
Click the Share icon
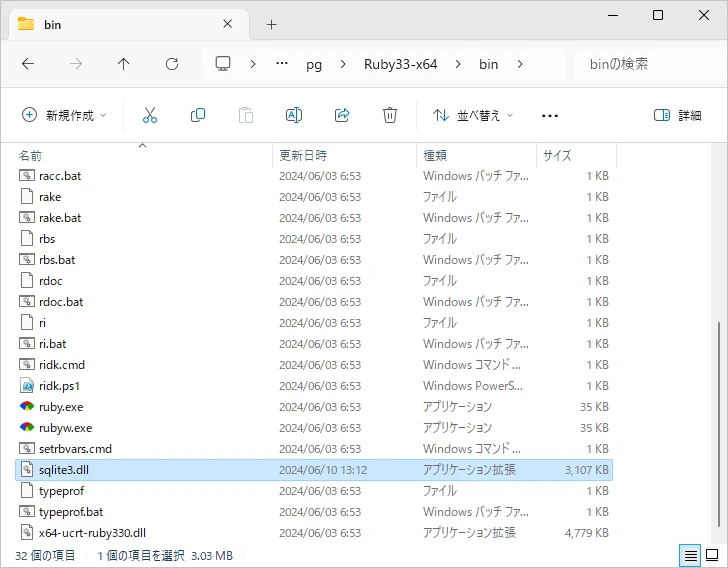click(x=342, y=115)
